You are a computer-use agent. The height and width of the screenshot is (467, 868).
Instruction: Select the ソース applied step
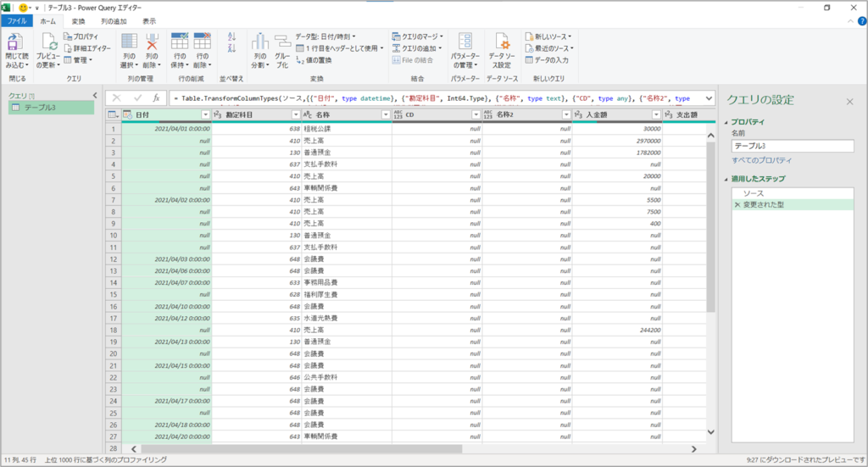(793, 193)
